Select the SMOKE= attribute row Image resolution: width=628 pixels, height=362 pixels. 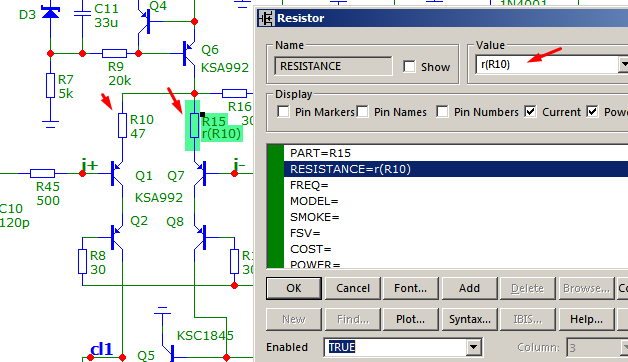(x=456, y=217)
